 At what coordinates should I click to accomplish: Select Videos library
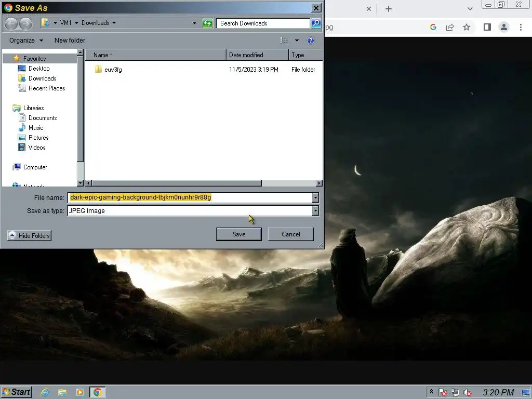click(x=37, y=147)
